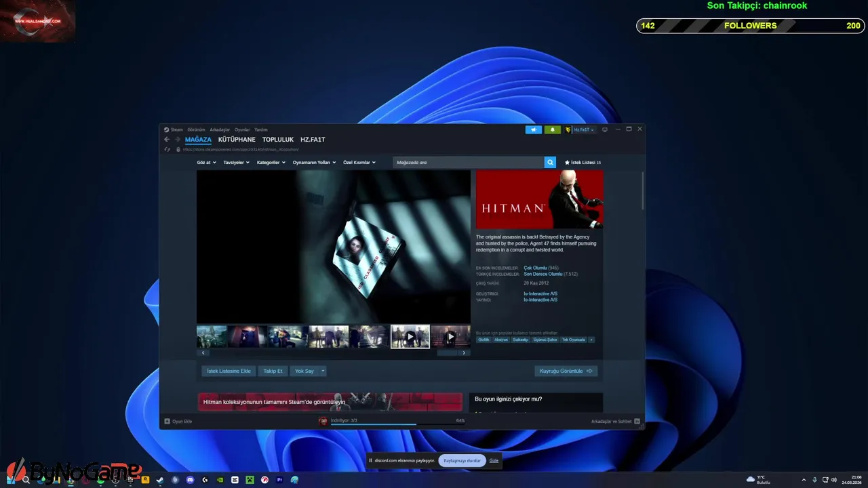This screenshot has width=868, height=488.
Task: Select the Aksiyon tag
Action: [x=501, y=340]
